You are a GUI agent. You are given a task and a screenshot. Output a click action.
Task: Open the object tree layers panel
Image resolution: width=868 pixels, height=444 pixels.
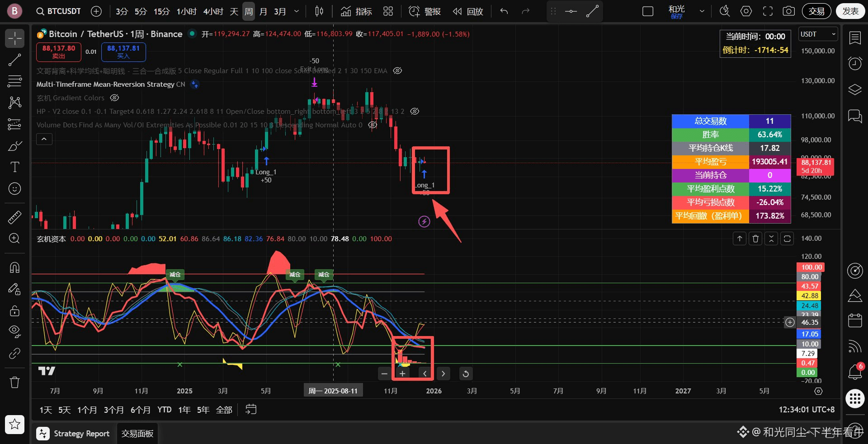pos(855,89)
